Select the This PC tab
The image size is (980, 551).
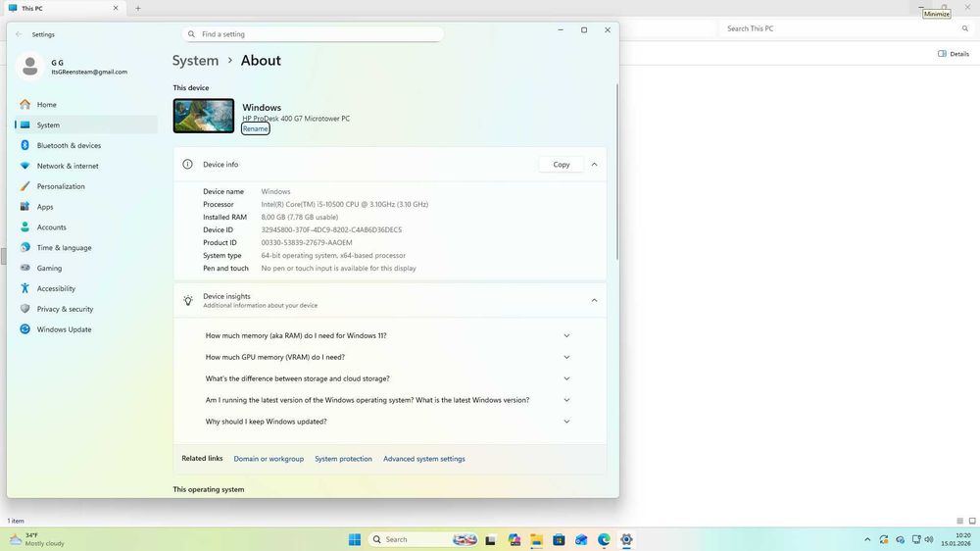tap(63, 8)
